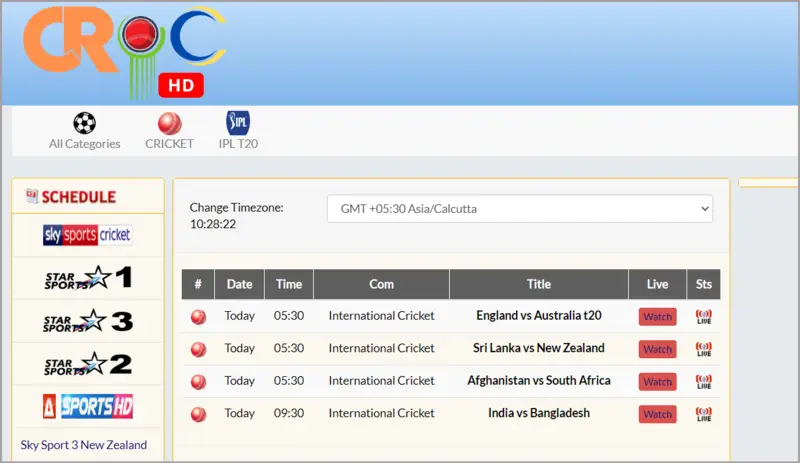
Task: Open the CRICKET menu label
Action: tap(169, 144)
